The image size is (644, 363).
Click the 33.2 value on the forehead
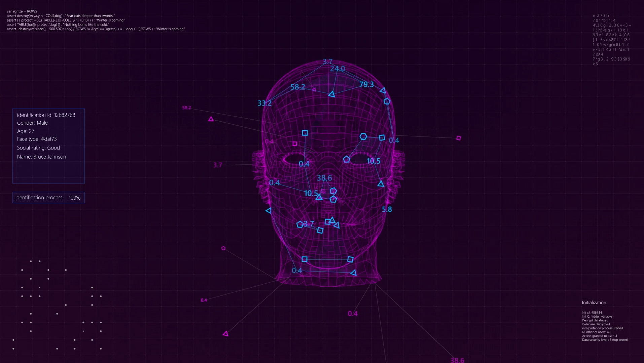pos(264,103)
